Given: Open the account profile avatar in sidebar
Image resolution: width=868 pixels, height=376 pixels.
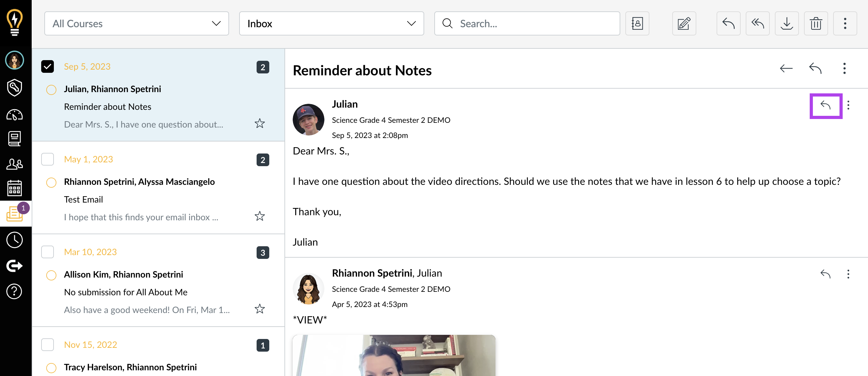Looking at the screenshot, I should point(15,60).
